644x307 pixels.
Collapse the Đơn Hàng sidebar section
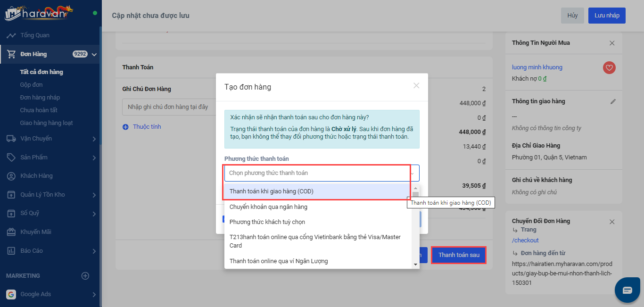click(94, 55)
